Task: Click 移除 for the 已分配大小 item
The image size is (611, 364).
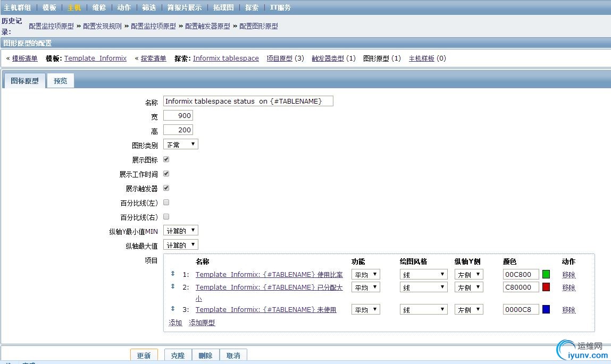Action: 568,287
